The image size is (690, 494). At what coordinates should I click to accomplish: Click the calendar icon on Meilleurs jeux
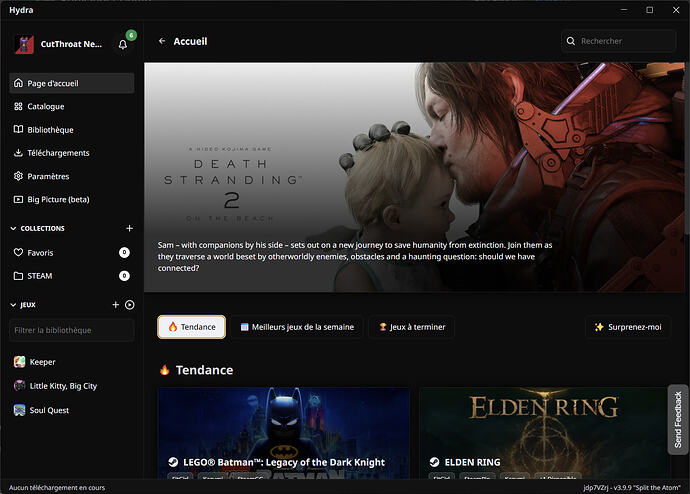tap(244, 327)
